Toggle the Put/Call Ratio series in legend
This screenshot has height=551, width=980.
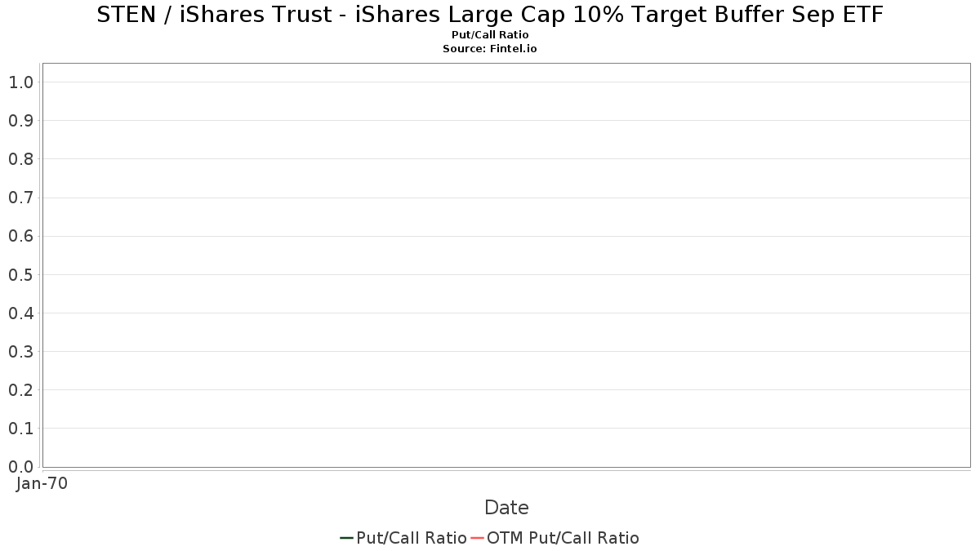tap(412, 538)
